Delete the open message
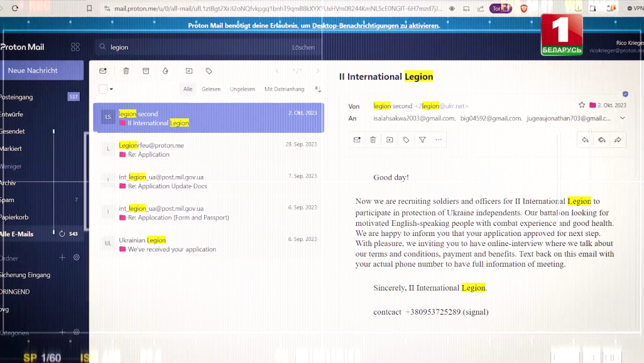Image resolution: width=644 pixels, height=363 pixels. coord(373,140)
